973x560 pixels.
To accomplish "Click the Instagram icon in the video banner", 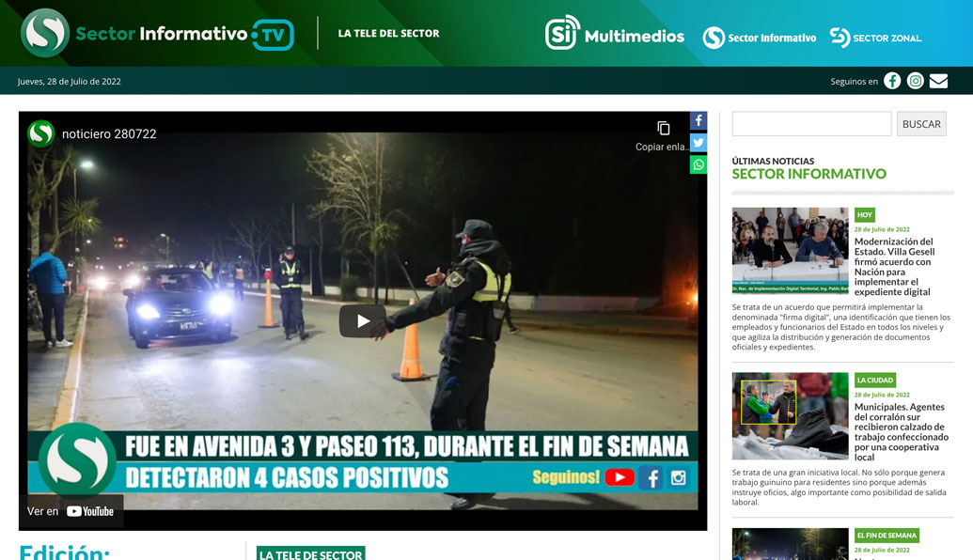I will pyautogui.click(x=679, y=477).
